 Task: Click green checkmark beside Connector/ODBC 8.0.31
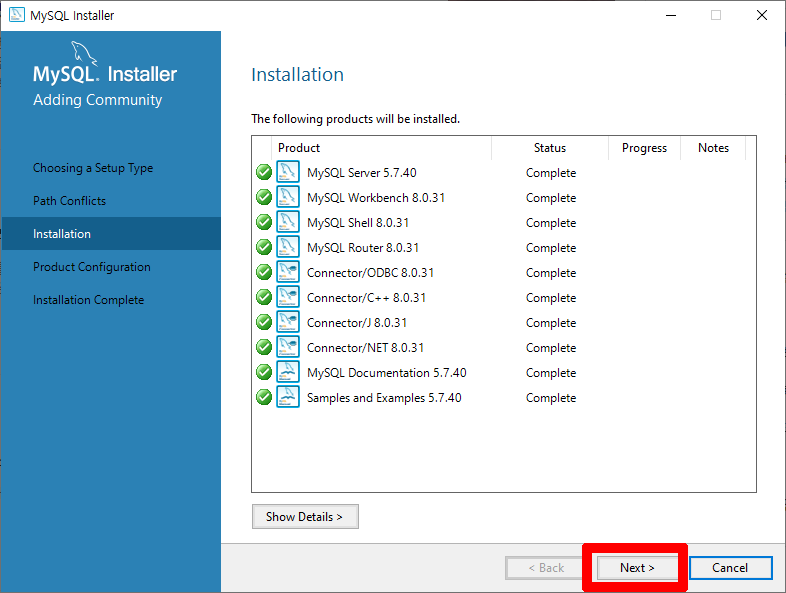pos(264,272)
